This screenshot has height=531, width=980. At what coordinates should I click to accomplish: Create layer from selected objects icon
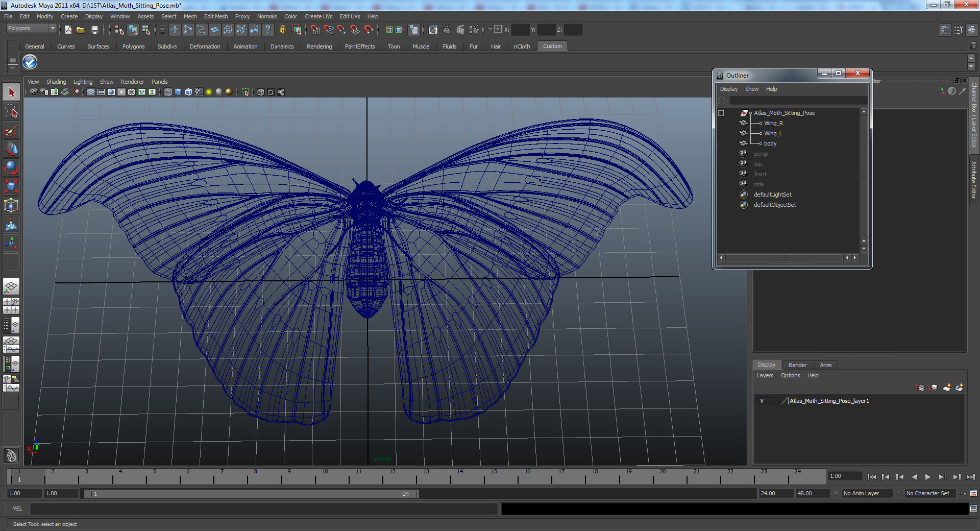(x=959, y=388)
